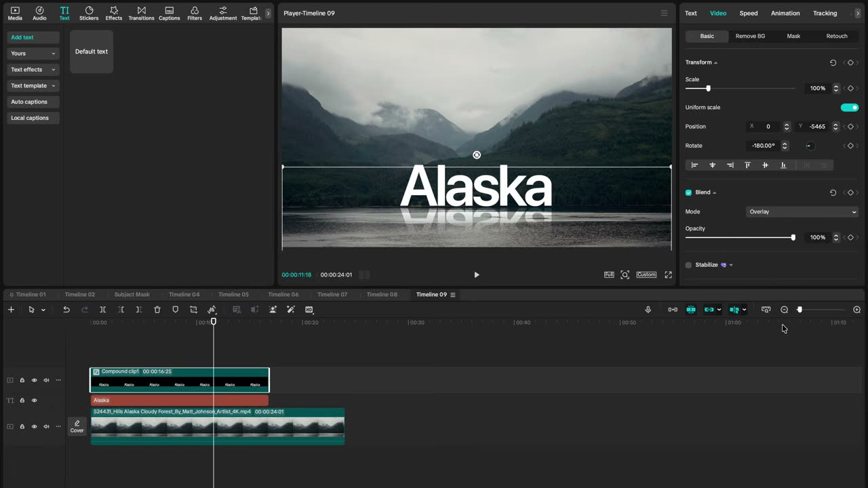Click the Auto captions button
This screenshot has height=488, width=868.
pyautogui.click(x=33, y=102)
